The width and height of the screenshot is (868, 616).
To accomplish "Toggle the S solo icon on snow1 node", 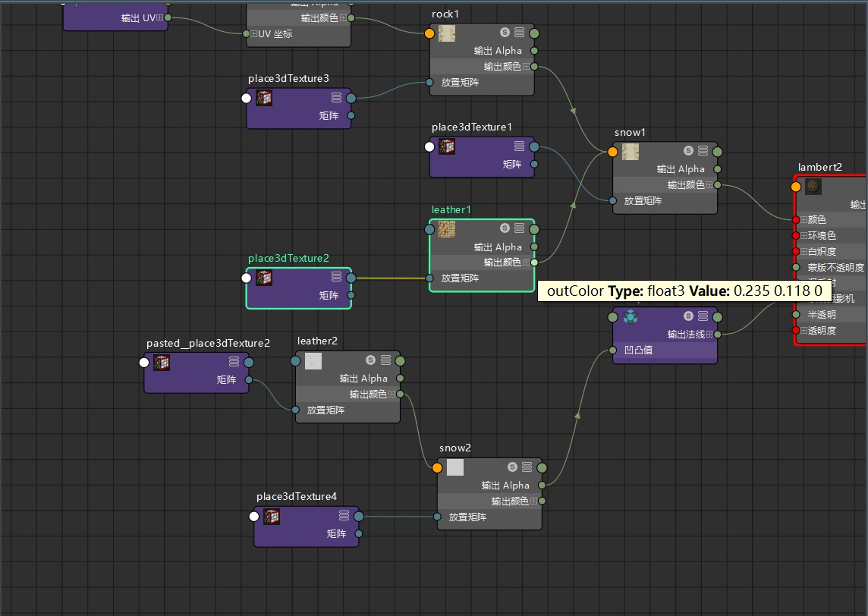I will click(x=688, y=150).
